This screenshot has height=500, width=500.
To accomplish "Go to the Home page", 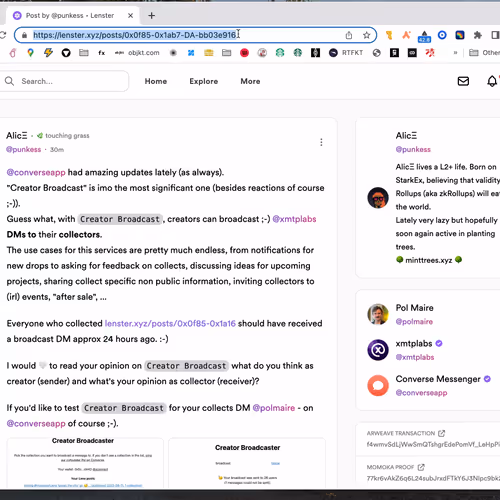I will point(156,81).
